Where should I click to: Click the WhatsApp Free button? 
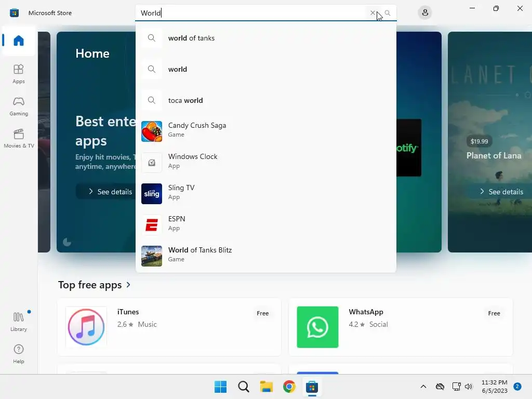point(494,313)
